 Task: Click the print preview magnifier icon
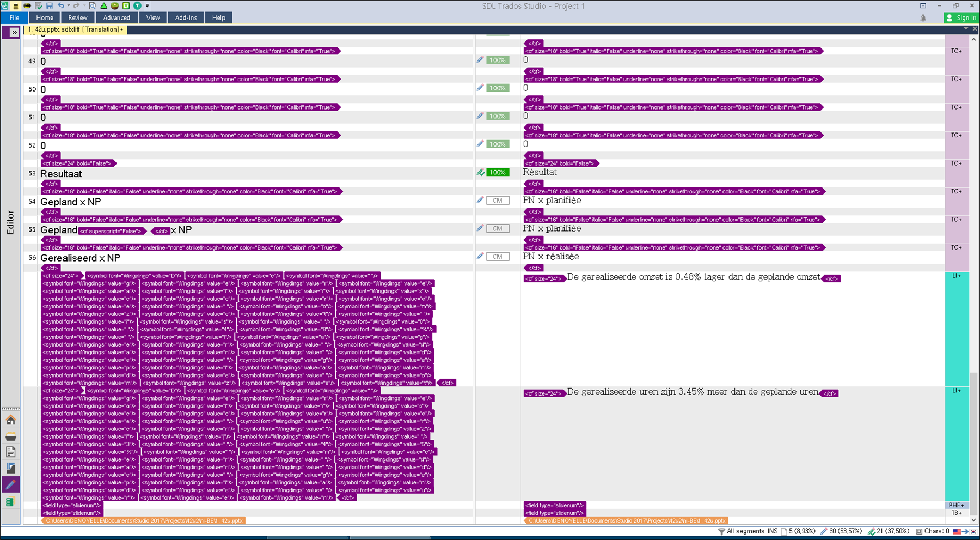point(92,5)
